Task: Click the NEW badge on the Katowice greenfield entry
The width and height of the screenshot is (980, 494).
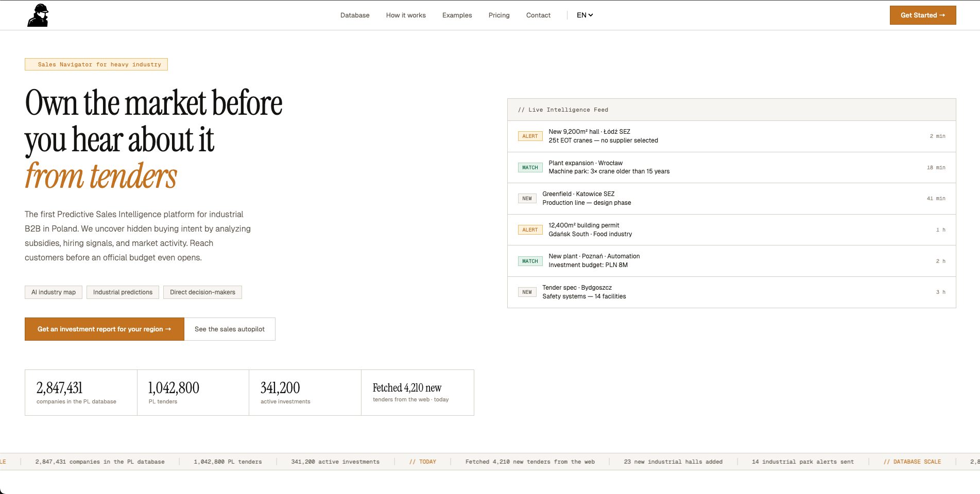Action: [x=527, y=198]
